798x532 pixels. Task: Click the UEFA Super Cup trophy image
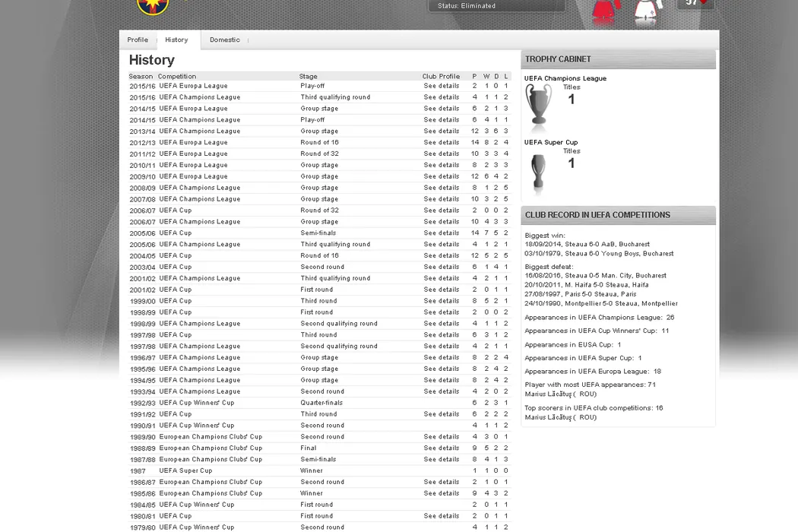[x=538, y=173]
